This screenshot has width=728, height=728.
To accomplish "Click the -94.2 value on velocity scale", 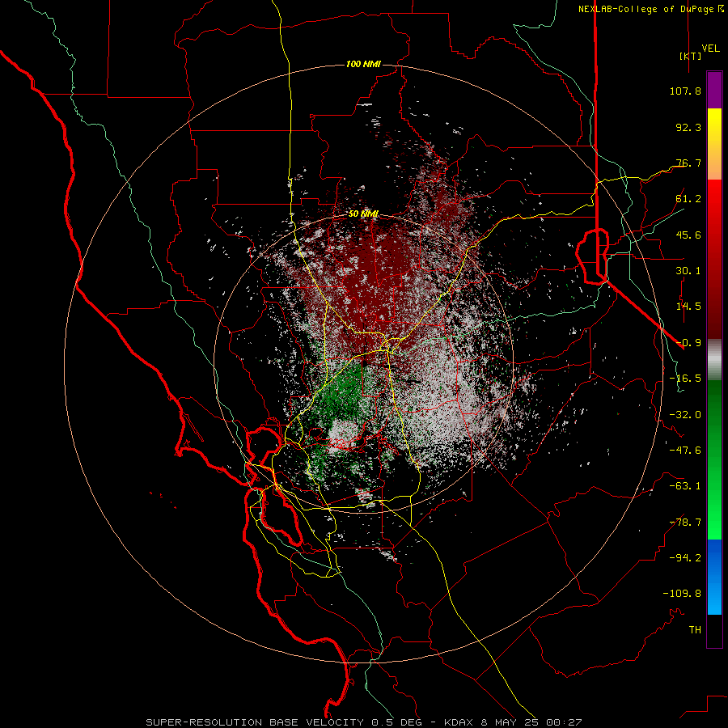I will pyautogui.click(x=685, y=557).
